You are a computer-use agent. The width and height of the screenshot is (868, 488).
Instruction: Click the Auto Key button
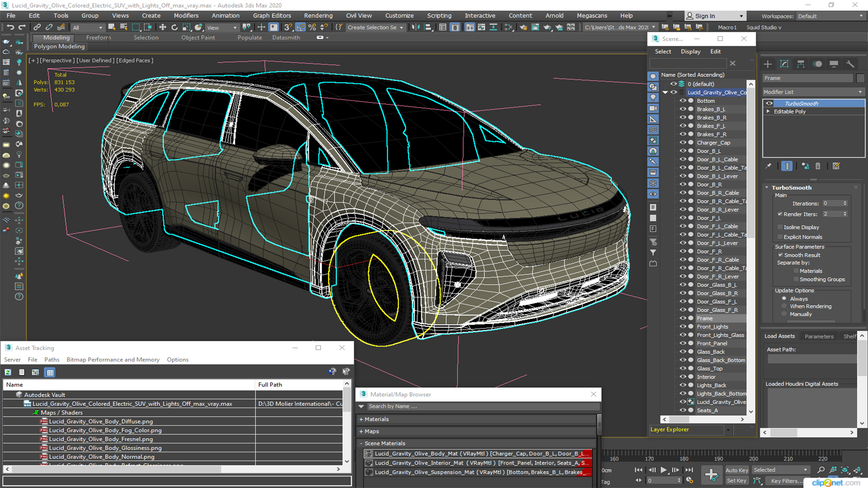tap(736, 470)
